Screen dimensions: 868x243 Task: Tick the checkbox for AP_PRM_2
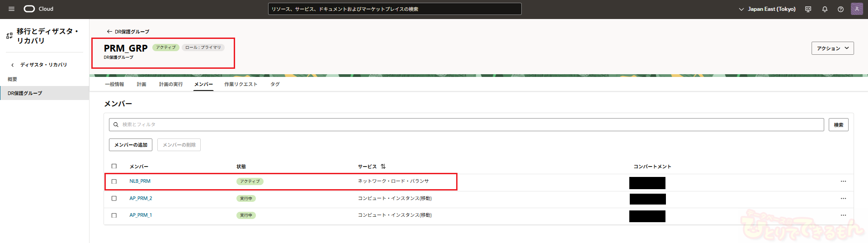point(114,199)
